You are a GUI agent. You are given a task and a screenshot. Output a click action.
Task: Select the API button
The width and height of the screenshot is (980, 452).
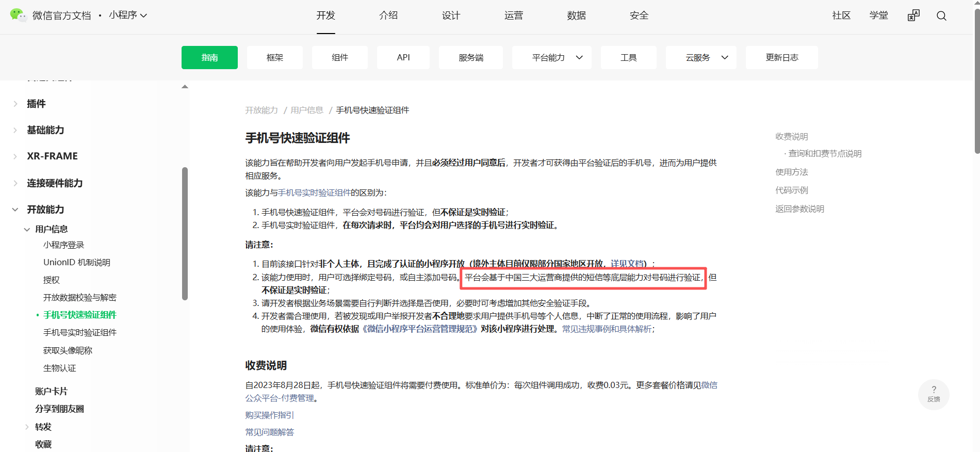[x=403, y=57]
